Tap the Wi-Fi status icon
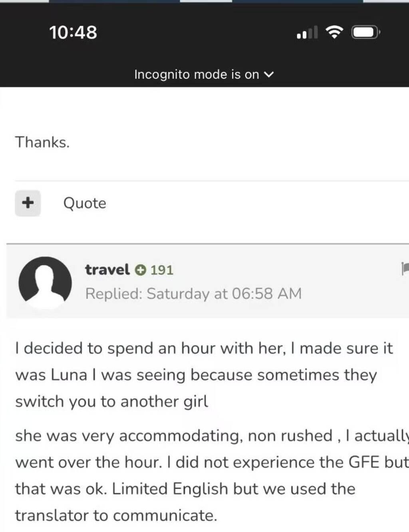Image resolution: width=409 pixels, height=532 pixels. point(335,32)
